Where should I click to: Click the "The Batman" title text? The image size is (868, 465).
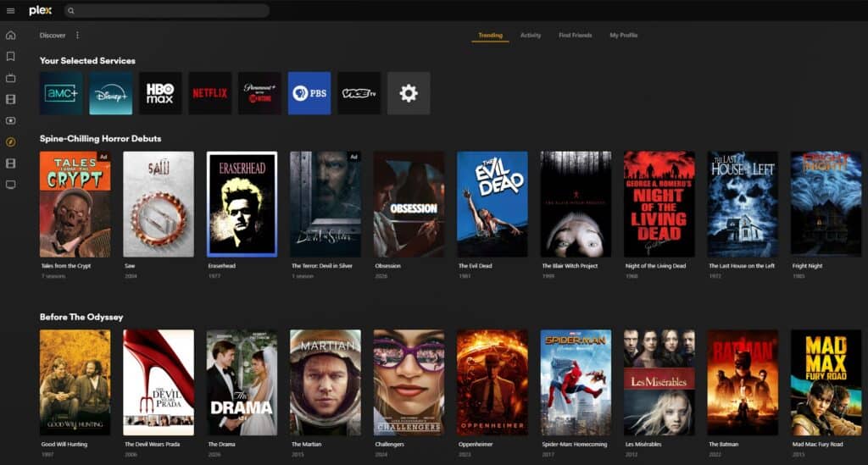[x=724, y=445]
